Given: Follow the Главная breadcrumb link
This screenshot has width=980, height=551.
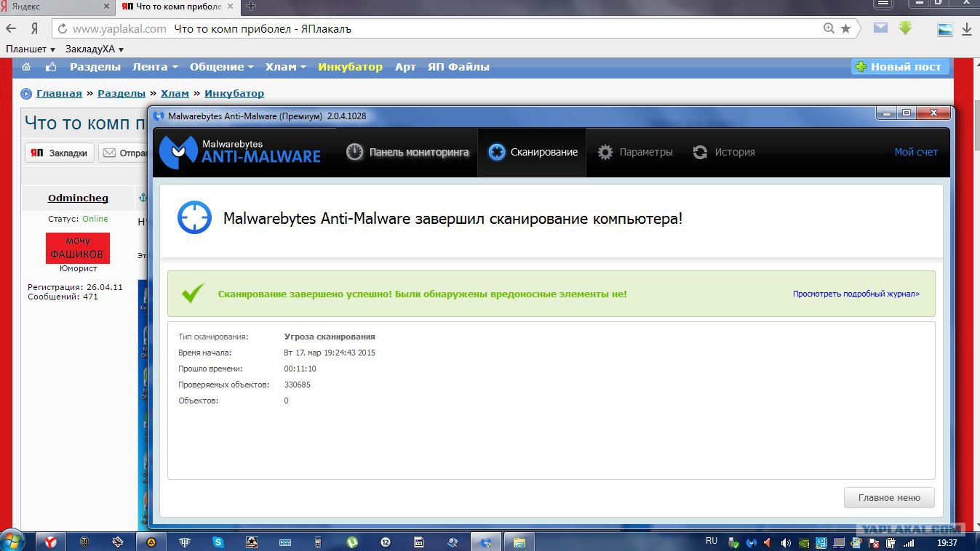Looking at the screenshot, I should pyautogui.click(x=59, y=93).
